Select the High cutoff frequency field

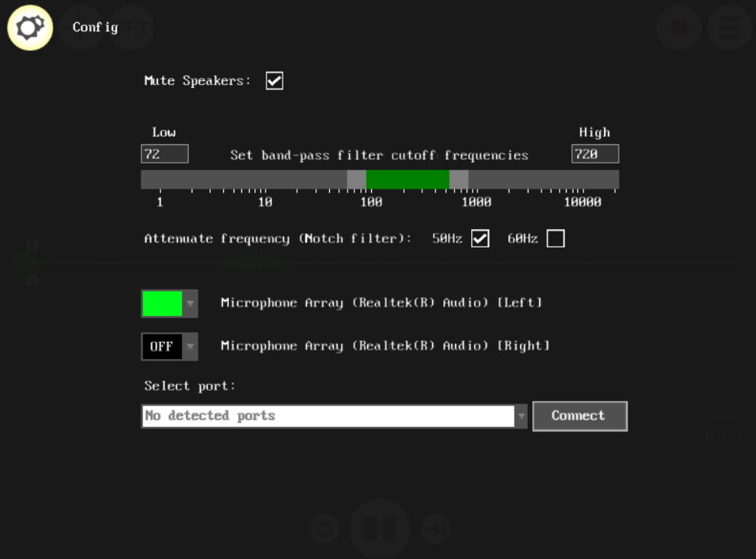[x=595, y=153]
